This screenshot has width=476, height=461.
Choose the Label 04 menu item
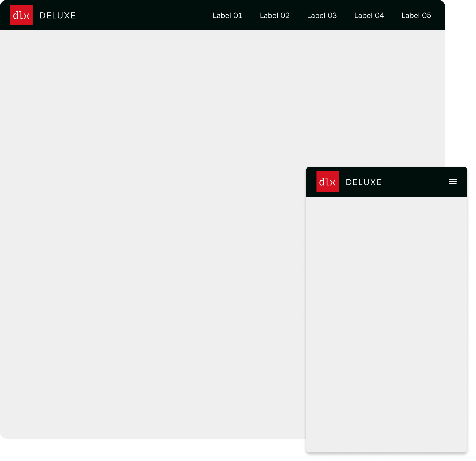click(x=369, y=15)
